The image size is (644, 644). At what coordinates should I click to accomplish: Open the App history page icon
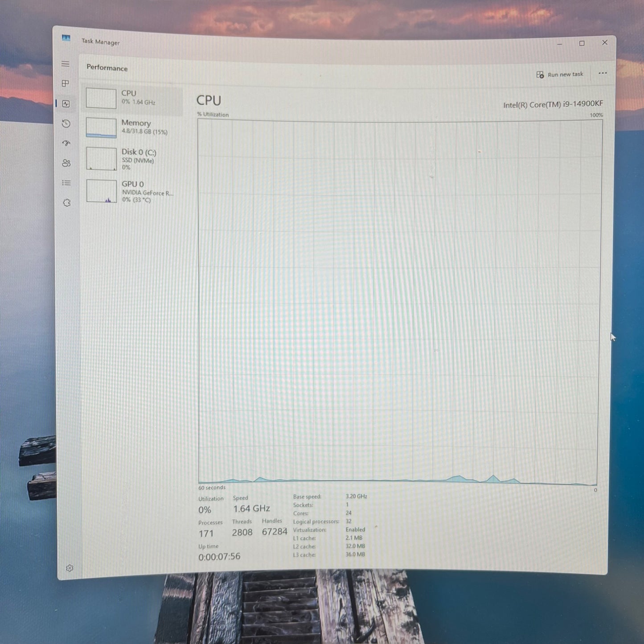coord(66,123)
